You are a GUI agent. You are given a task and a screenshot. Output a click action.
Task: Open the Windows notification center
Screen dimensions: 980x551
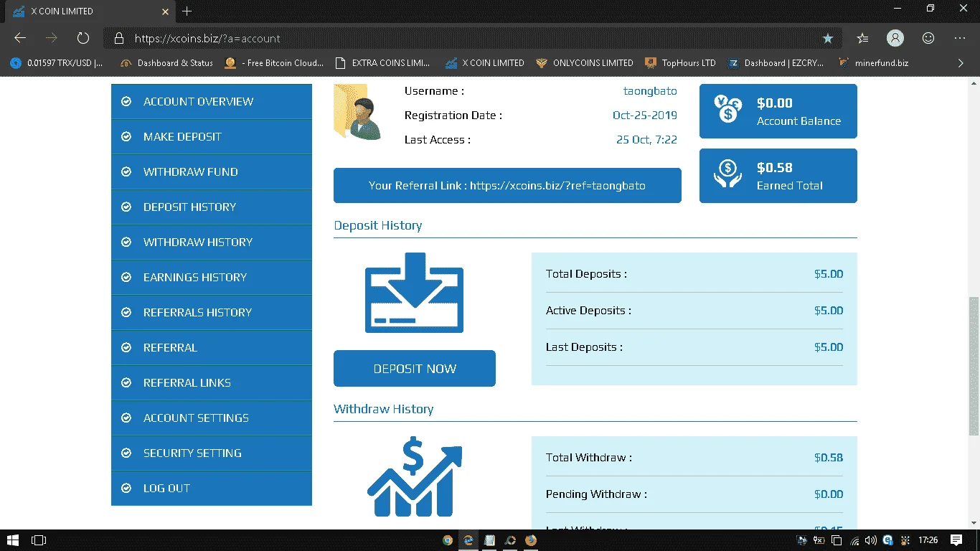click(956, 540)
